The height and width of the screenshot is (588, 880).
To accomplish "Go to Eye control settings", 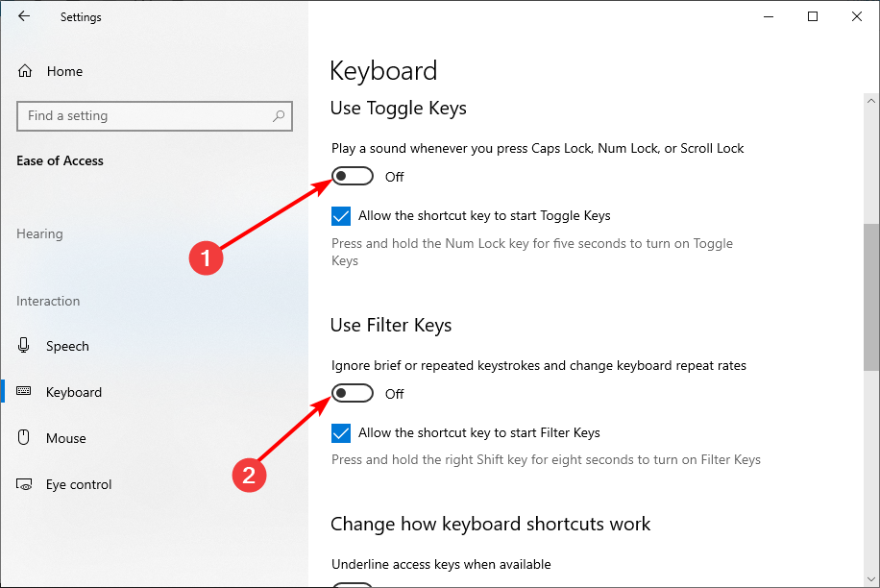I will click(x=79, y=484).
